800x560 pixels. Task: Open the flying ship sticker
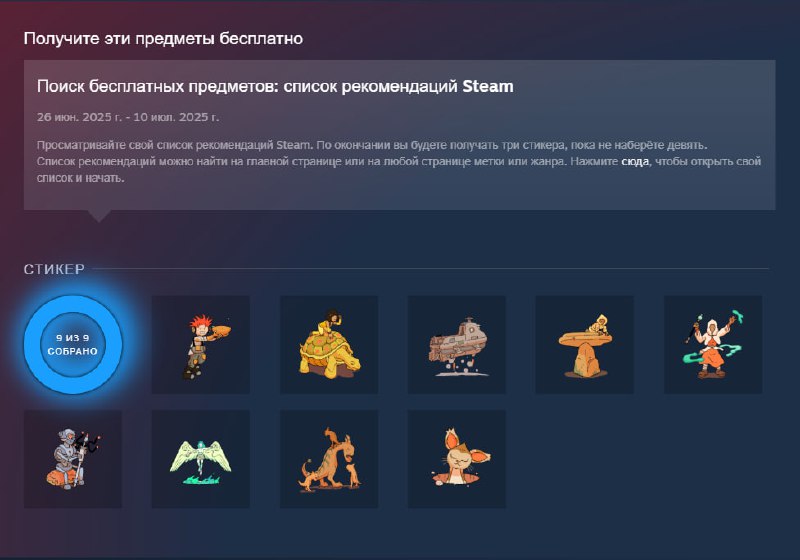tap(457, 344)
